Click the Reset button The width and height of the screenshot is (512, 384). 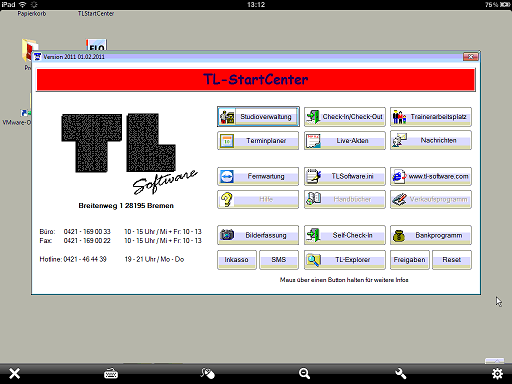[x=452, y=260]
